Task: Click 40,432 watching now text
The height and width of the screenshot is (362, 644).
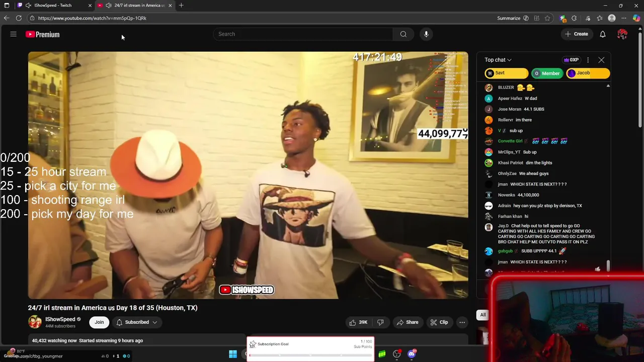Action: 54,340
